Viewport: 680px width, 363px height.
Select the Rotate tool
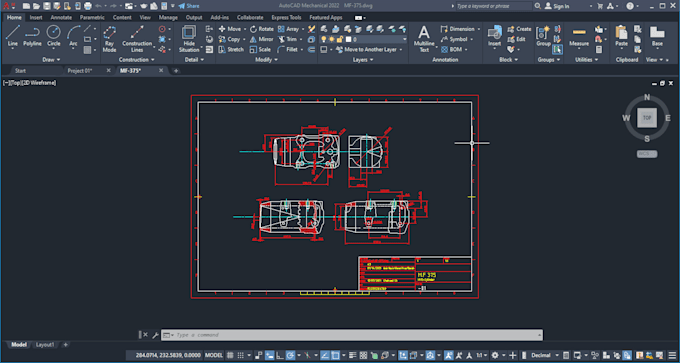(262, 29)
